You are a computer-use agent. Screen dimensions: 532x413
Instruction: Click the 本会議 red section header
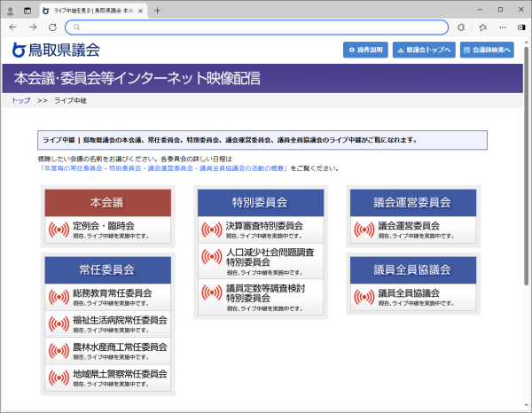(x=108, y=203)
